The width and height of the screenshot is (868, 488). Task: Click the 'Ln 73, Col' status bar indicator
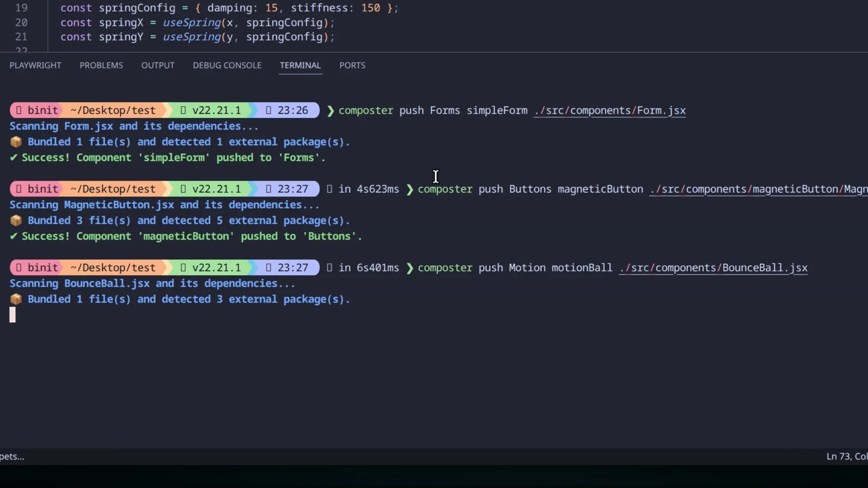[x=846, y=456]
